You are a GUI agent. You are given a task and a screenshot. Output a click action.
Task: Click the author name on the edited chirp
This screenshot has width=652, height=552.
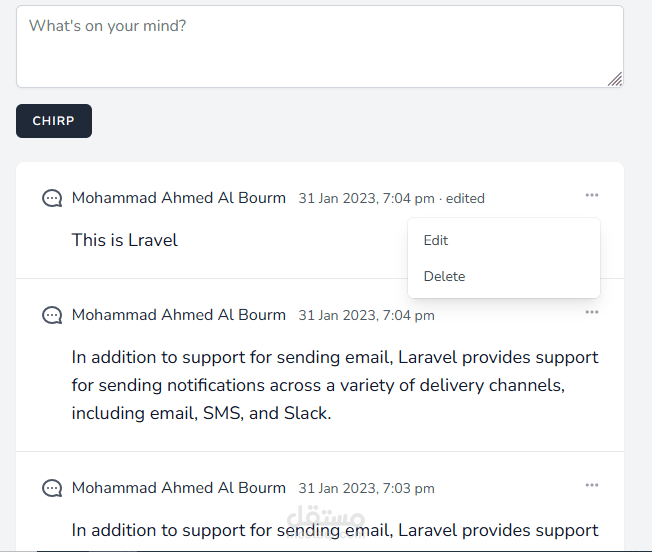point(179,198)
